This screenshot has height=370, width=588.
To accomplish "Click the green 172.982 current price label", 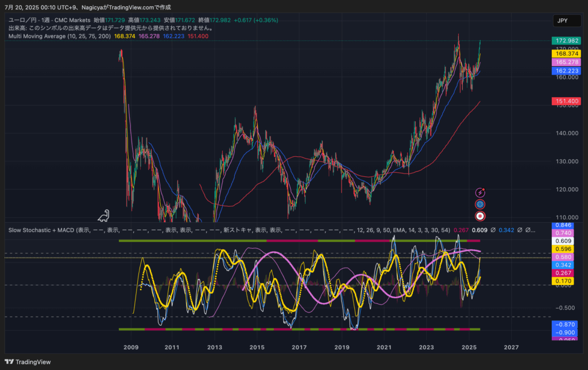I will [x=564, y=41].
